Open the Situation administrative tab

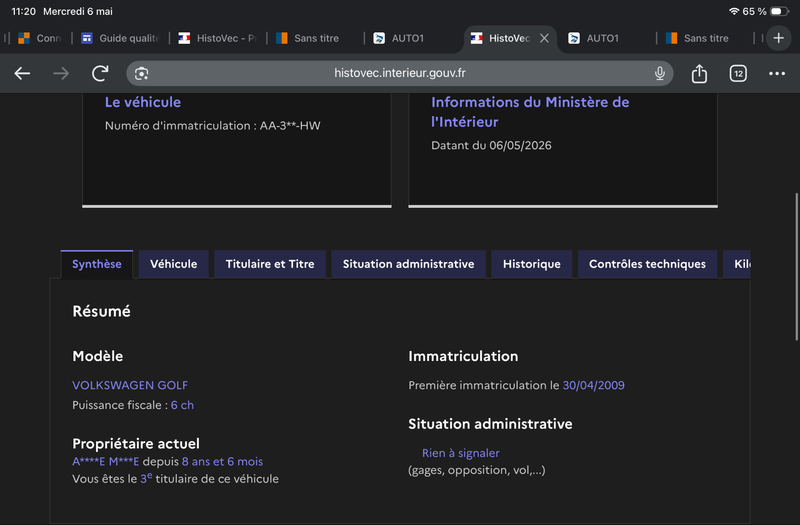pyautogui.click(x=408, y=264)
